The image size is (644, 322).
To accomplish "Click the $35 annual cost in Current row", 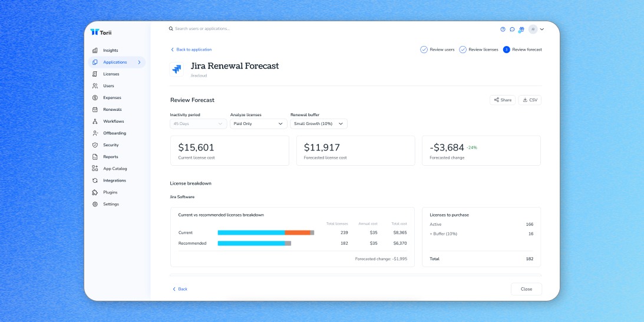I will 374,233.
